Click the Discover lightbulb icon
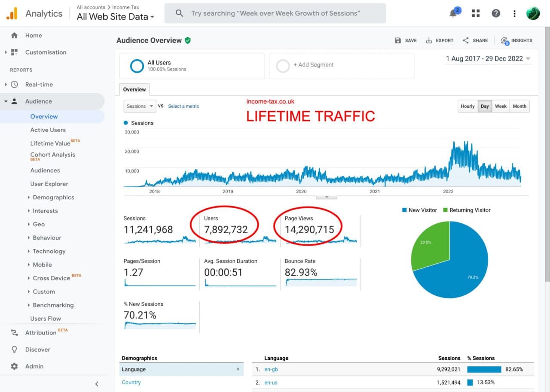550x392 pixels. [x=15, y=349]
